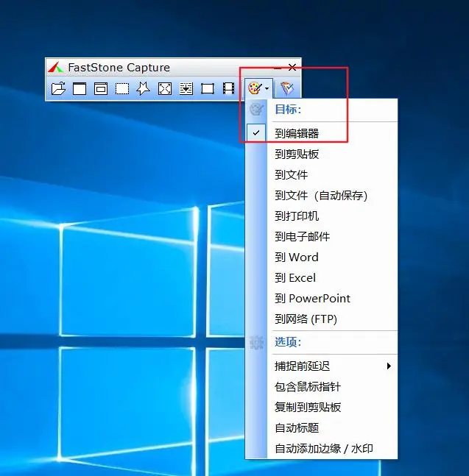Minimize FastStone Capture toolbar
Screen dimensions: 469x476
[278, 68]
